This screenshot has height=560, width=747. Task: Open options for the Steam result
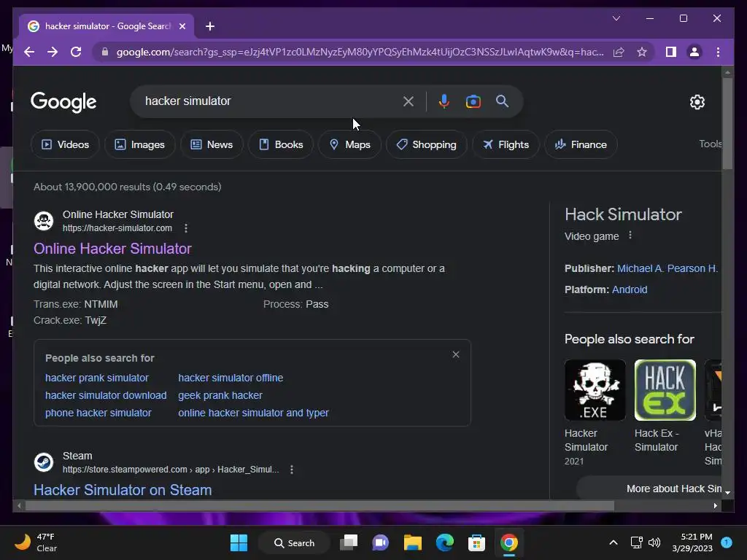[x=292, y=470]
